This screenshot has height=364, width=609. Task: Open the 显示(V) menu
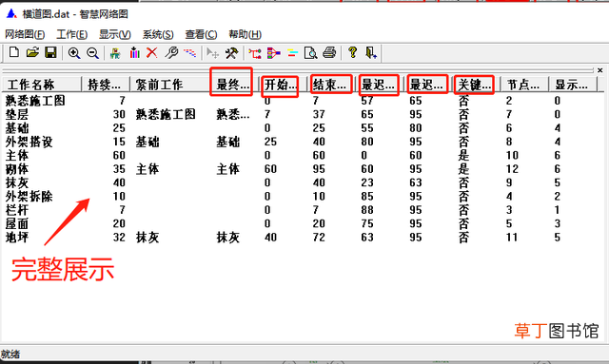pyautogui.click(x=115, y=34)
